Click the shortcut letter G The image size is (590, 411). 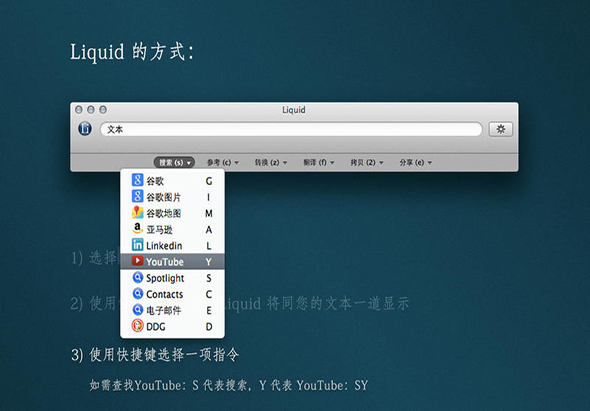pyautogui.click(x=209, y=181)
